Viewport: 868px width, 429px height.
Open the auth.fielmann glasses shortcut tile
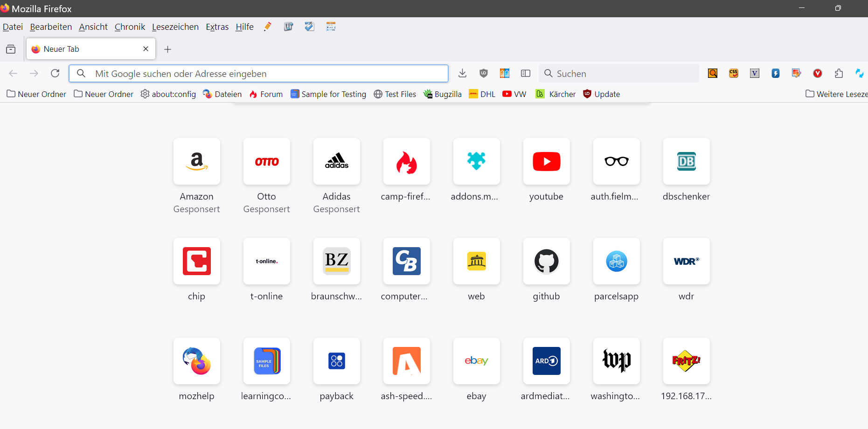617,161
